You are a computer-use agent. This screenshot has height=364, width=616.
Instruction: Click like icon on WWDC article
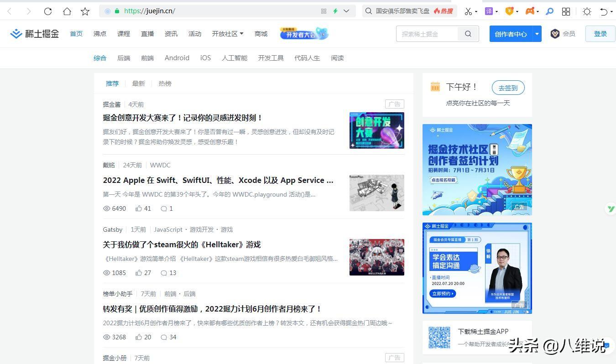pyautogui.click(x=139, y=208)
